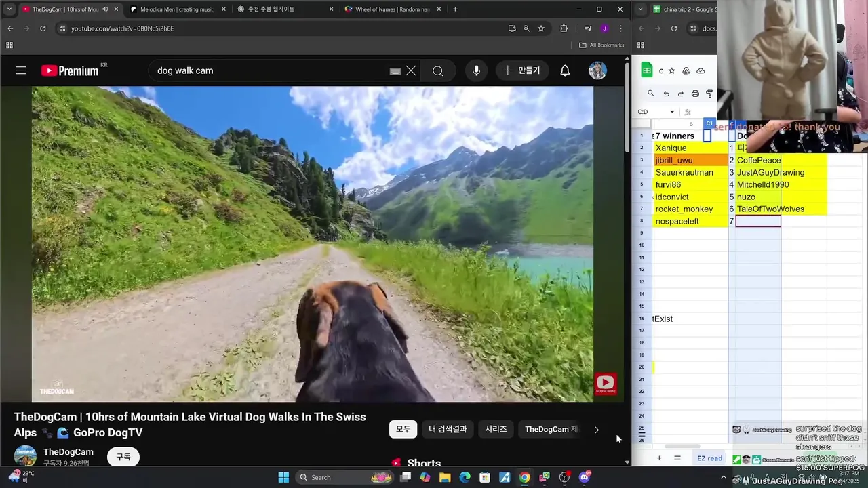
Task: Click the taskbar Search box
Action: point(346,477)
